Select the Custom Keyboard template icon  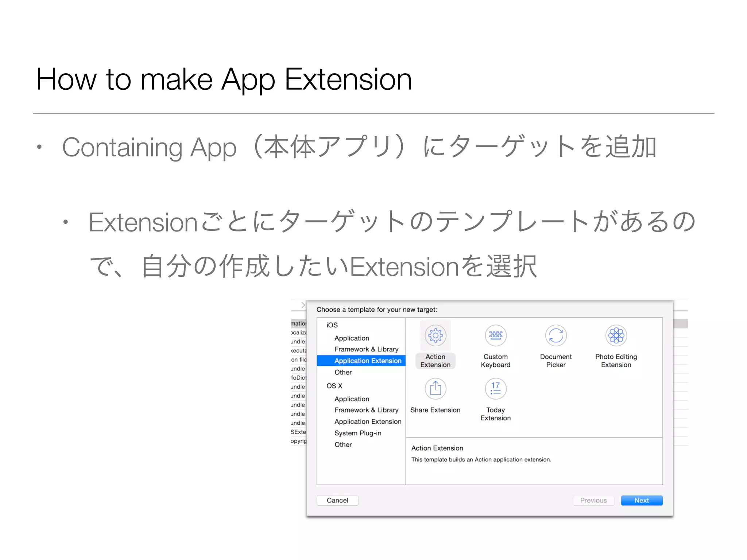[x=495, y=335]
